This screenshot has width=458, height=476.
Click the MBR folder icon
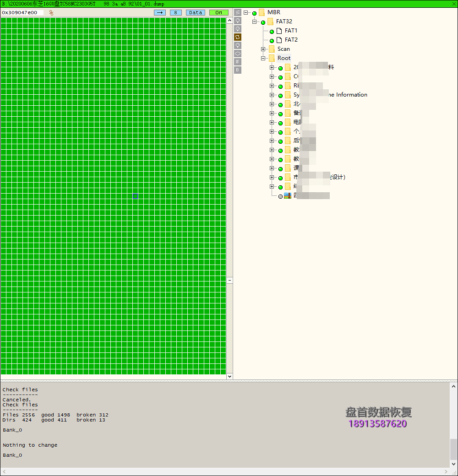click(x=262, y=12)
